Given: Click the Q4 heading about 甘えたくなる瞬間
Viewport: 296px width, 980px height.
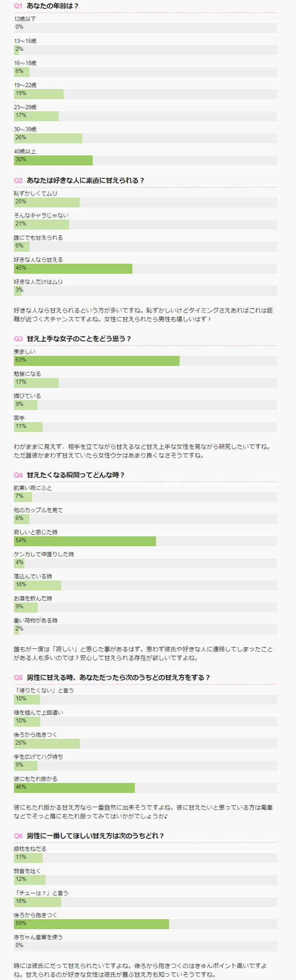Looking at the screenshot, I should coord(76,475).
